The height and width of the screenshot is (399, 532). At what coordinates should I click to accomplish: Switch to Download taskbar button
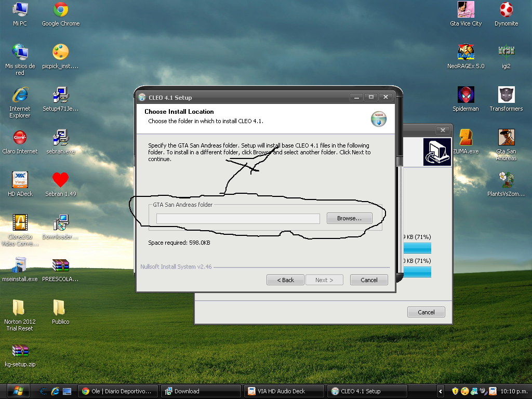pos(201,391)
